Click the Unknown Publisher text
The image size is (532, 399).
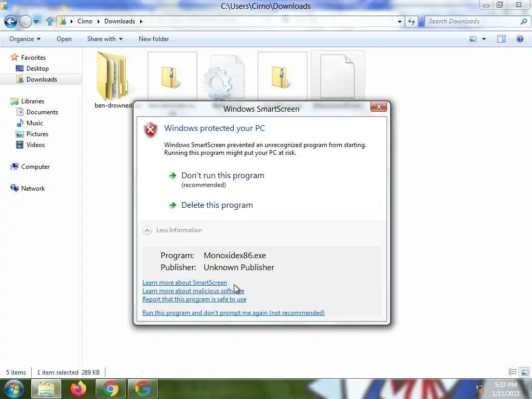pos(239,268)
